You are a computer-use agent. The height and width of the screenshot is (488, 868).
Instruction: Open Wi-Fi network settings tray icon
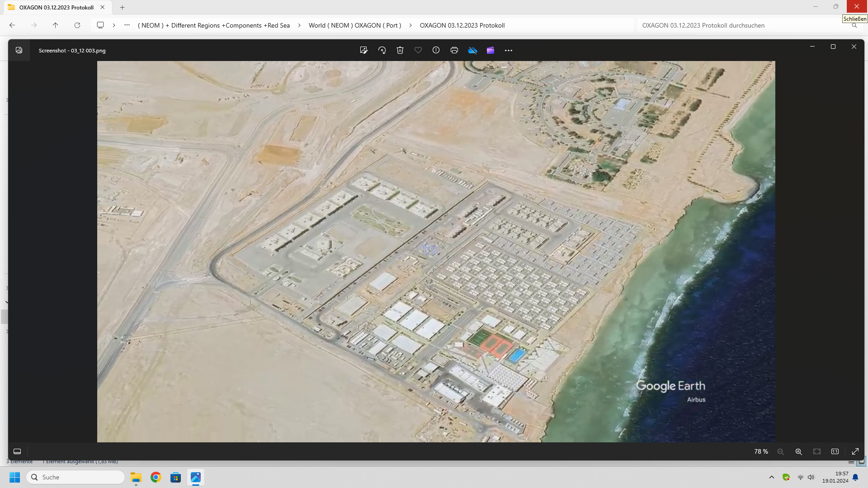point(801,477)
